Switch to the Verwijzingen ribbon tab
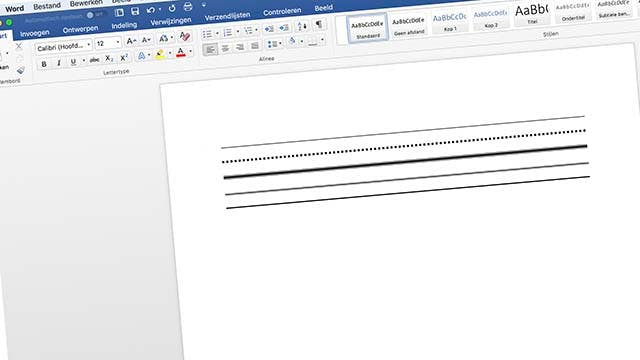The height and width of the screenshot is (360, 640). click(171, 21)
